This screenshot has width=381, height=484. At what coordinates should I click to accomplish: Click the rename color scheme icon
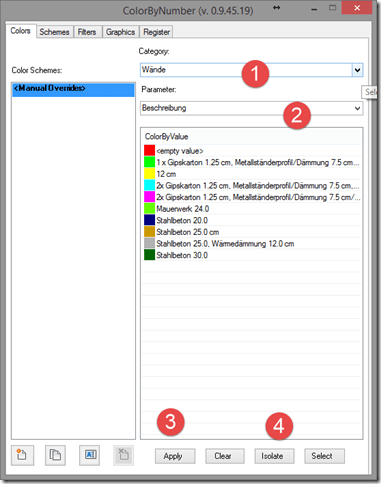[89, 455]
